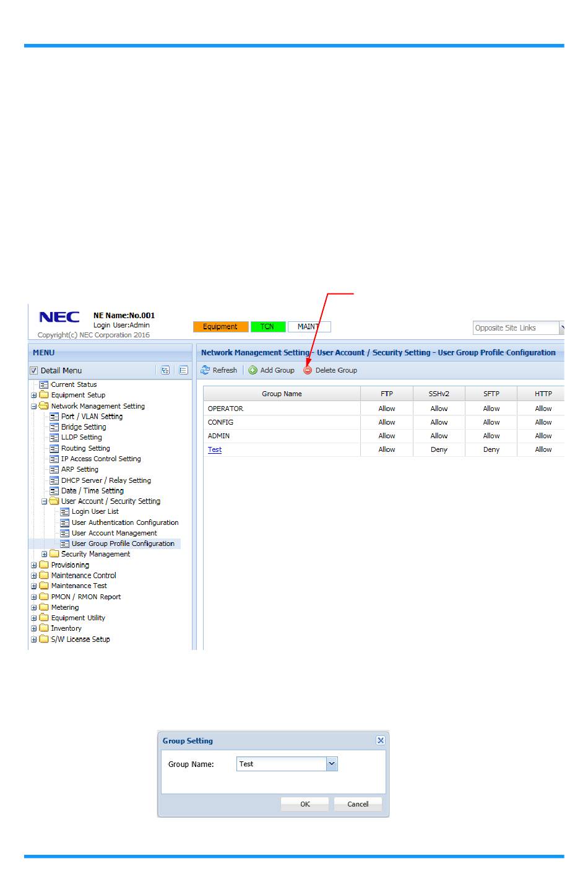Click the Current Status page icon
The height and width of the screenshot is (879, 588).
click(44, 384)
